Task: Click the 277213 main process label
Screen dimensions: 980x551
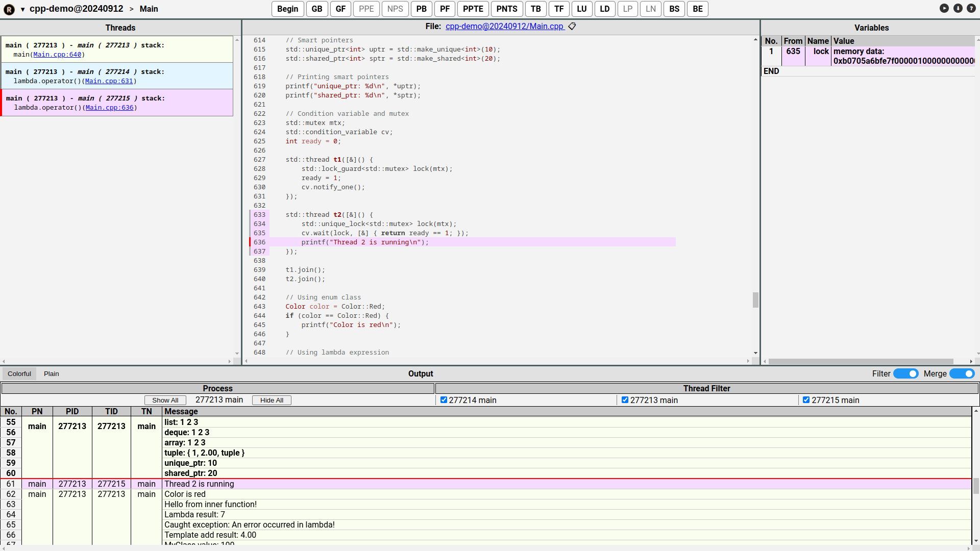Action: [219, 400]
